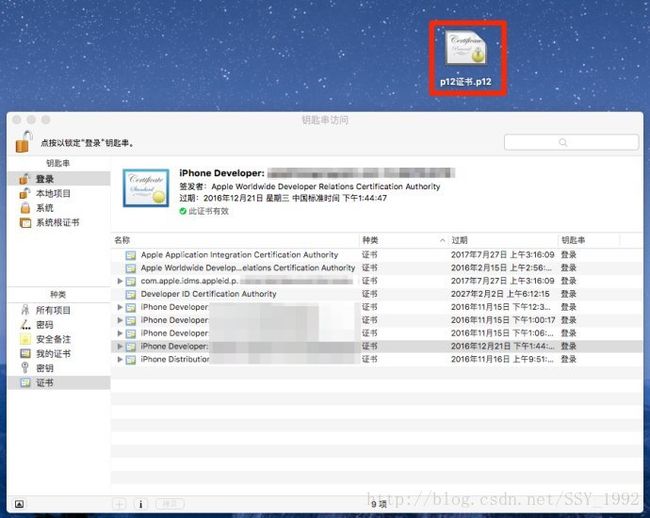Screen dimensions: 650x518
Task: Sort by the 钥匙串 column header
Action: [589, 240]
